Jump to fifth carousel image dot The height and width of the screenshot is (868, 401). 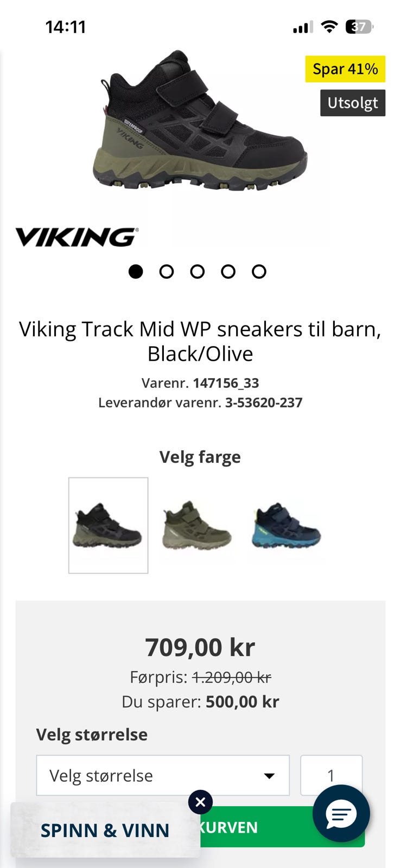click(x=259, y=271)
